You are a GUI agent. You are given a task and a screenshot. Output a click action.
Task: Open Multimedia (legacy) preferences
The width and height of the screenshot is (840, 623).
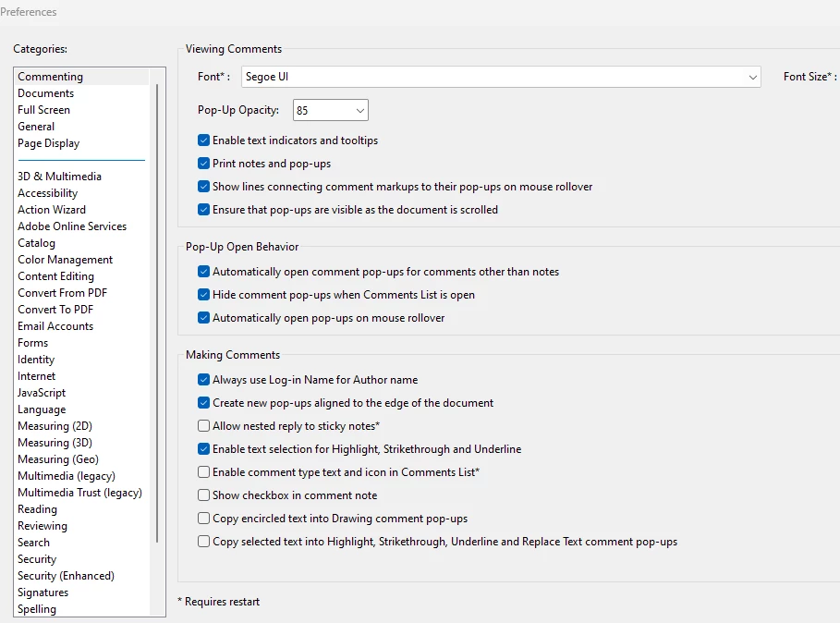pyautogui.click(x=82, y=475)
